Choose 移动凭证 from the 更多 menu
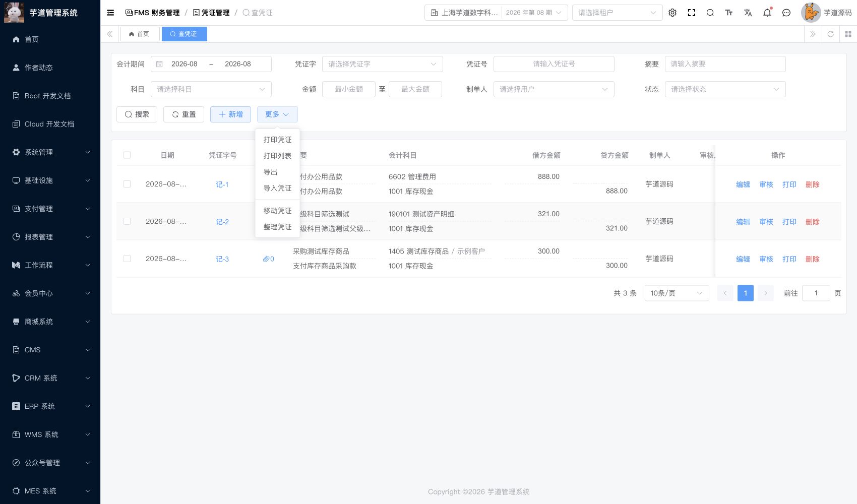Screen dimensions: 857x504 [278, 211]
